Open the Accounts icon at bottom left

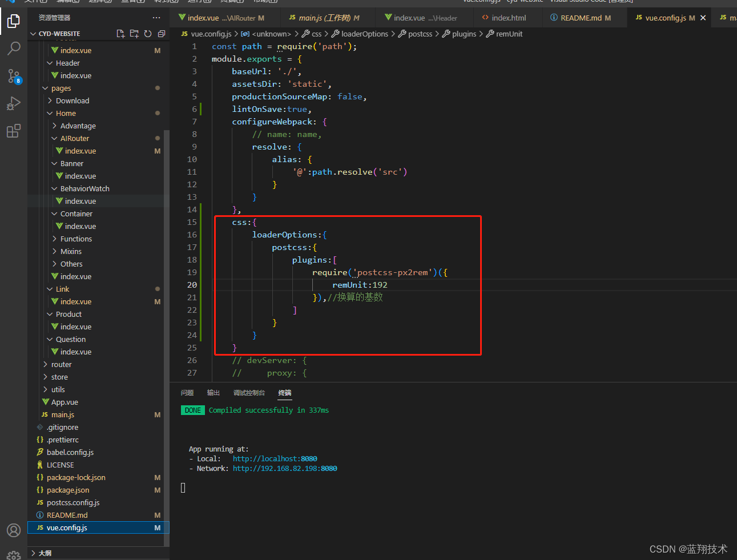pyautogui.click(x=14, y=530)
